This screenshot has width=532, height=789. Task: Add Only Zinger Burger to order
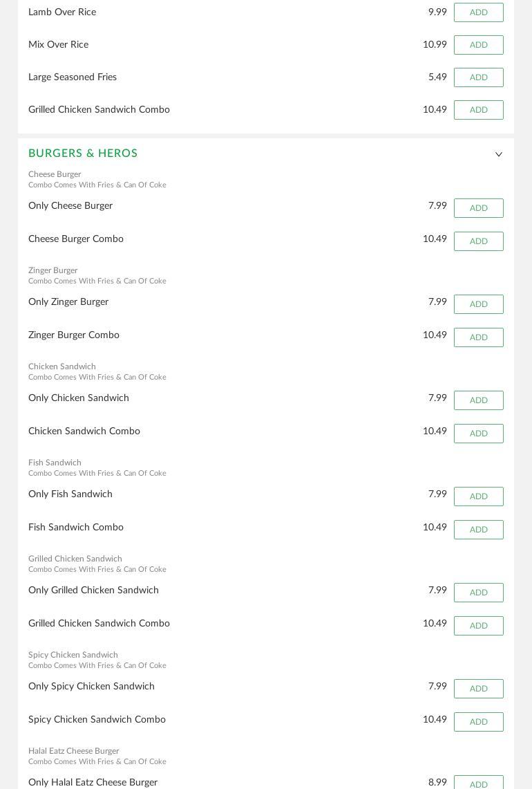[478, 304]
